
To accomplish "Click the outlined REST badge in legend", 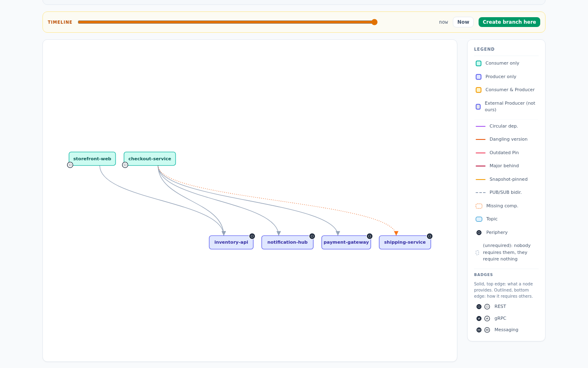I will click(x=487, y=307).
